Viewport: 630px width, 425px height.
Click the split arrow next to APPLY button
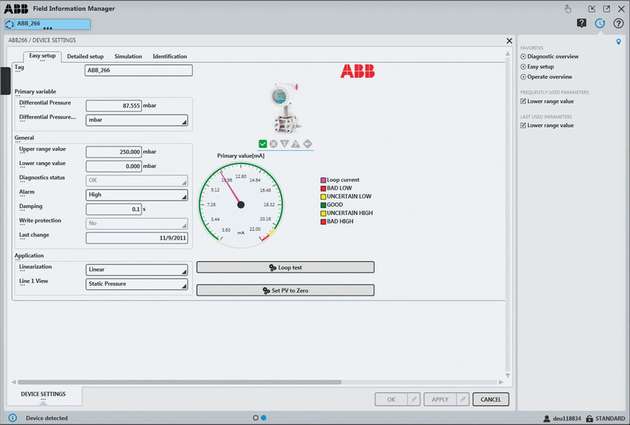pyautogui.click(x=463, y=399)
